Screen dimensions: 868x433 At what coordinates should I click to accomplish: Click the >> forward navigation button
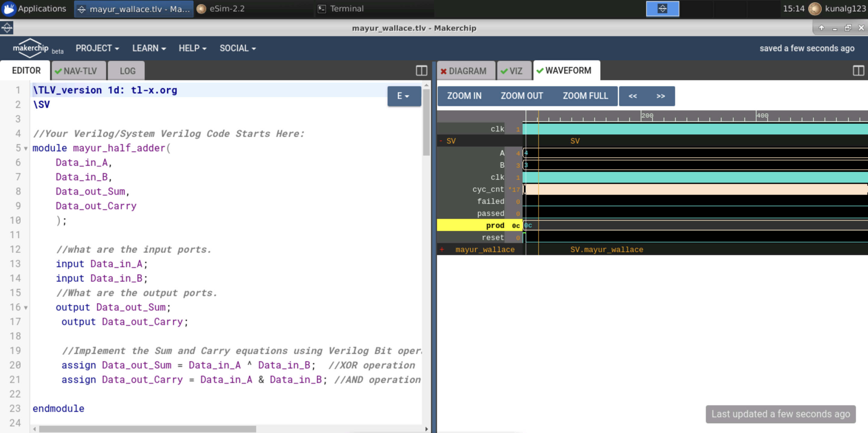(660, 96)
